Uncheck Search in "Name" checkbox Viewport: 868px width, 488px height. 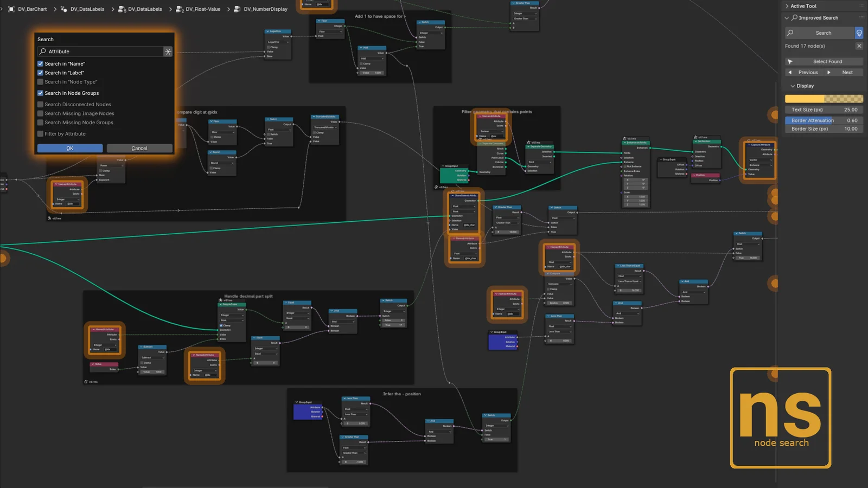(40, 64)
